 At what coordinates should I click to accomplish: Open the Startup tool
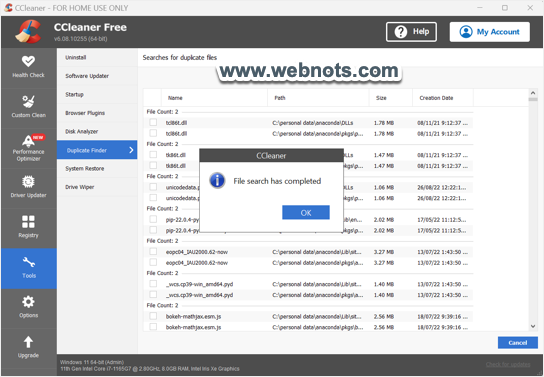pyautogui.click(x=97, y=94)
